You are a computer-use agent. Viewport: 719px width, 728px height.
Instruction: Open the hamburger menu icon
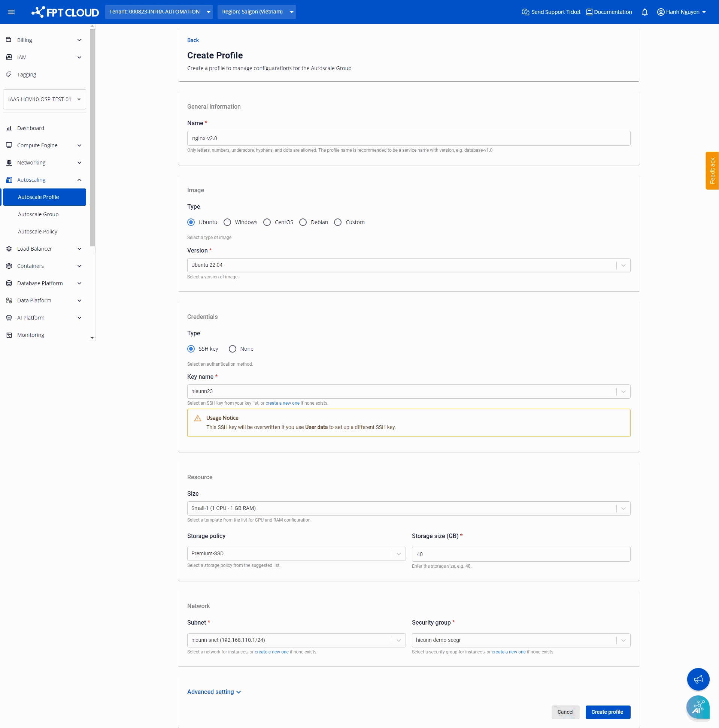pos(11,12)
